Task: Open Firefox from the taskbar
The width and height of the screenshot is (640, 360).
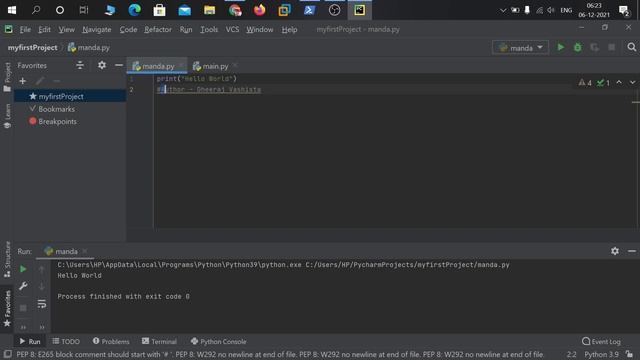Action: [259, 10]
